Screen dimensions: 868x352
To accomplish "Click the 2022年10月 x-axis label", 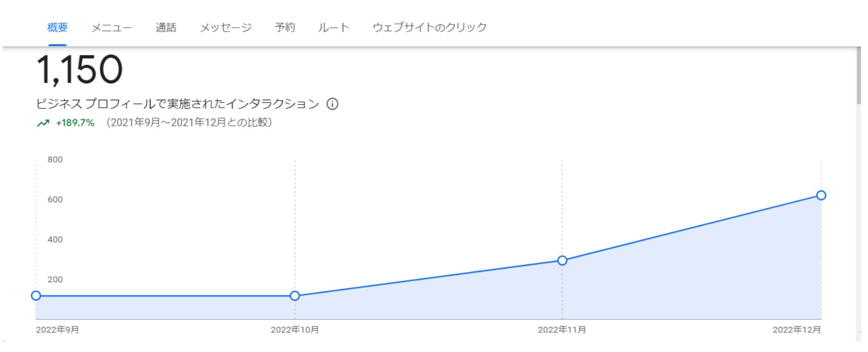I will (x=295, y=330).
